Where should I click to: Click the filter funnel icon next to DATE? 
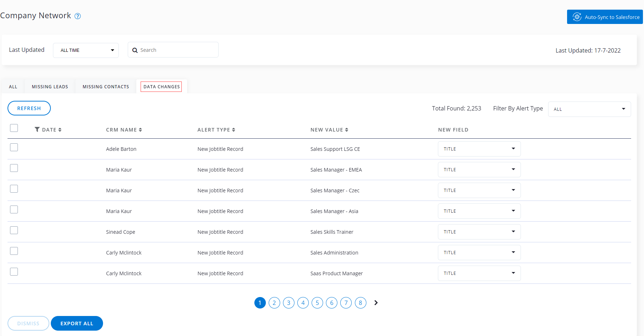click(x=37, y=129)
